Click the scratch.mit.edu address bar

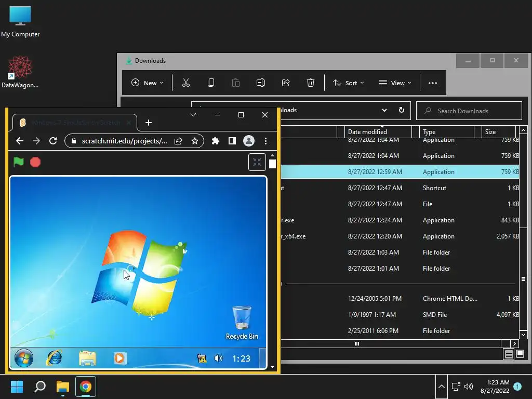point(124,141)
